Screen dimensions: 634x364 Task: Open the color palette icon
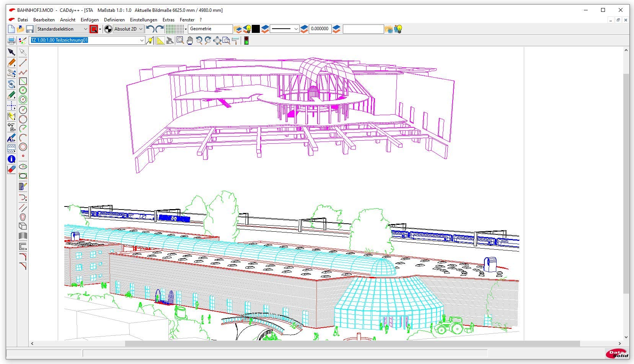click(23, 41)
